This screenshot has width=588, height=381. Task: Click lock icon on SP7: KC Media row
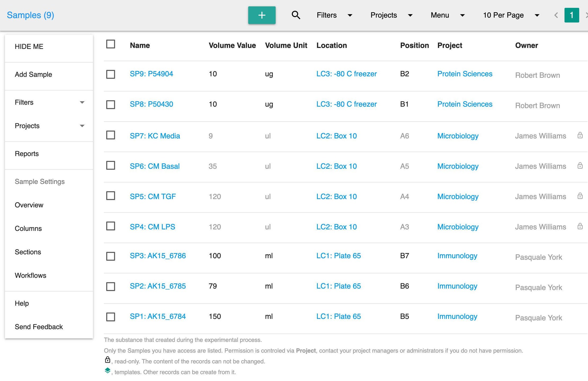click(x=580, y=135)
